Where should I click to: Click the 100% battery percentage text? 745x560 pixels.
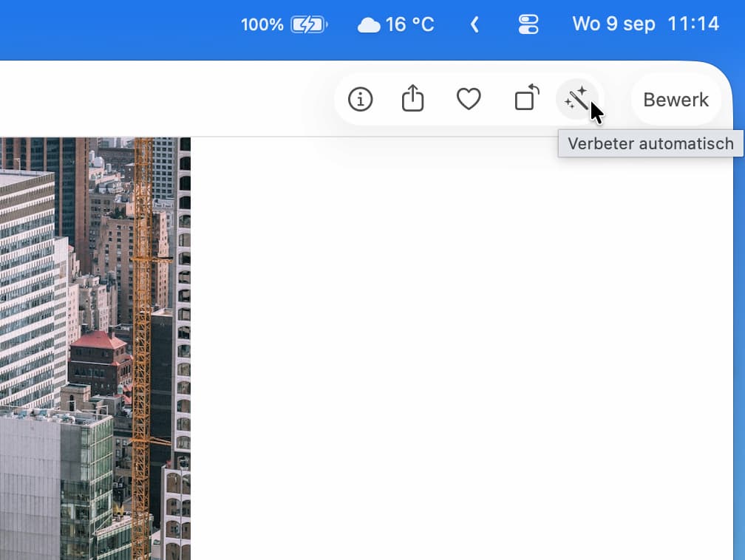point(262,24)
